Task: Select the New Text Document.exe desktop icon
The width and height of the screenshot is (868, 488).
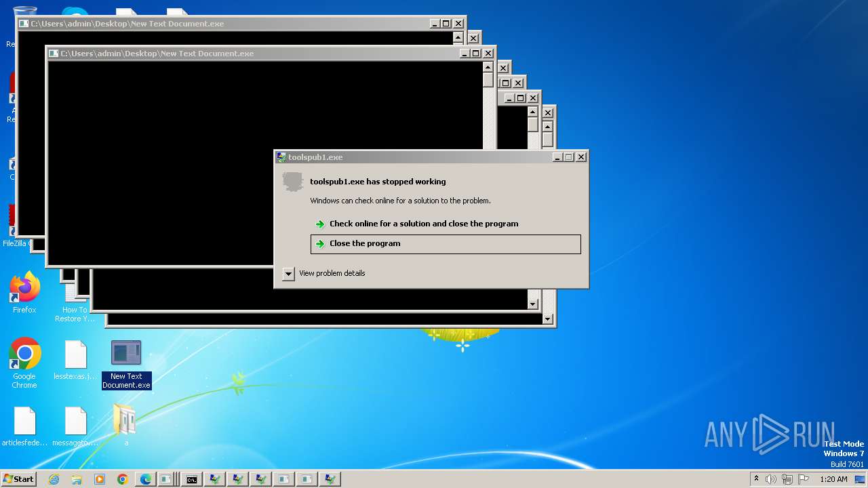Action: point(126,365)
